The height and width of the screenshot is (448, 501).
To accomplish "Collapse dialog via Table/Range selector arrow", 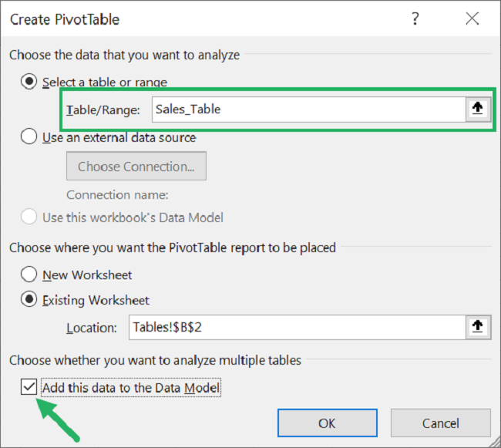I will click(x=478, y=109).
